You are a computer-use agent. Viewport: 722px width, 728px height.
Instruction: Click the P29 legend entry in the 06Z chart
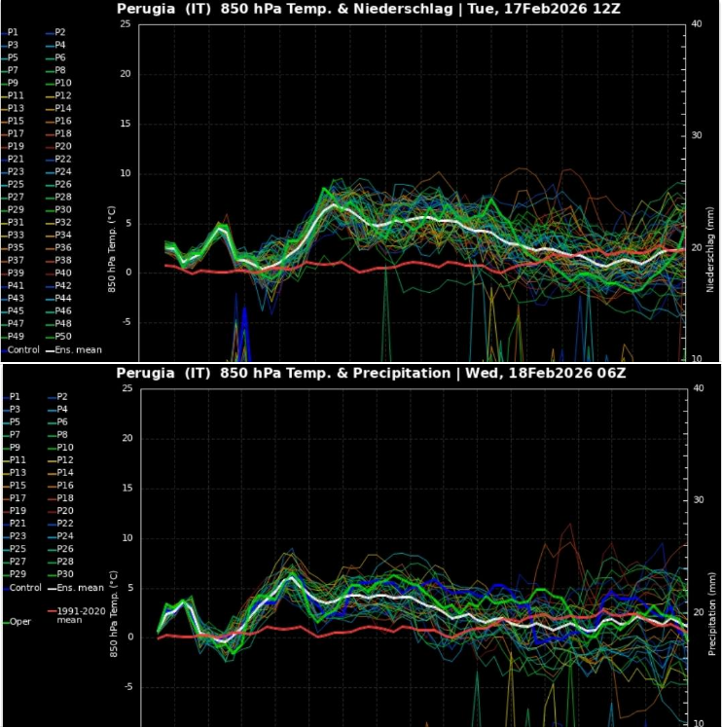[16, 574]
